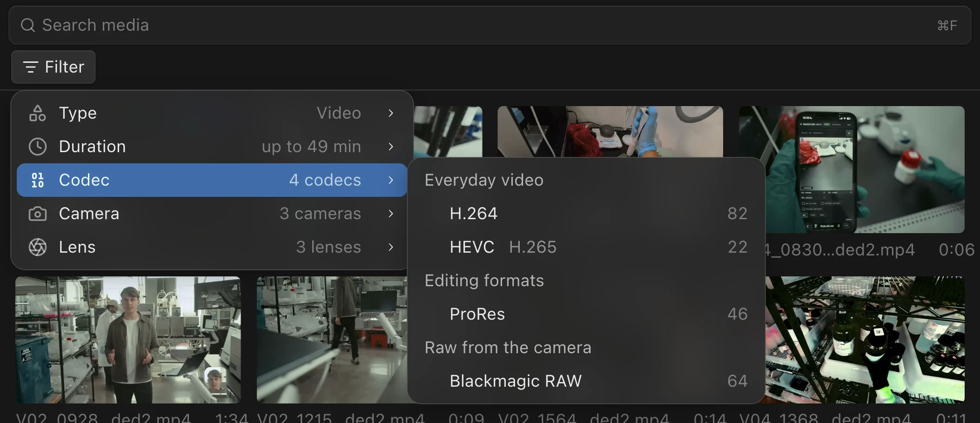Click the Camera filter label
The width and height of the screenshot is (980, 423).
89,214
